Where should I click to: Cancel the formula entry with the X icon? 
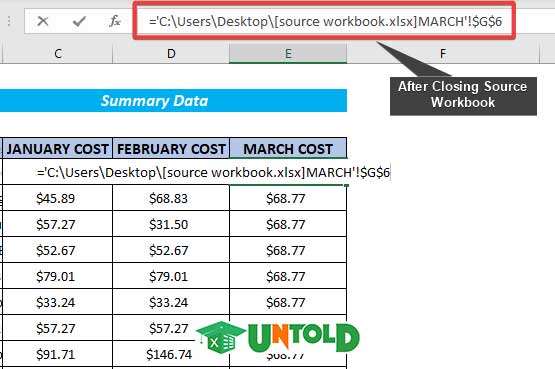click(x=43, y=21)
